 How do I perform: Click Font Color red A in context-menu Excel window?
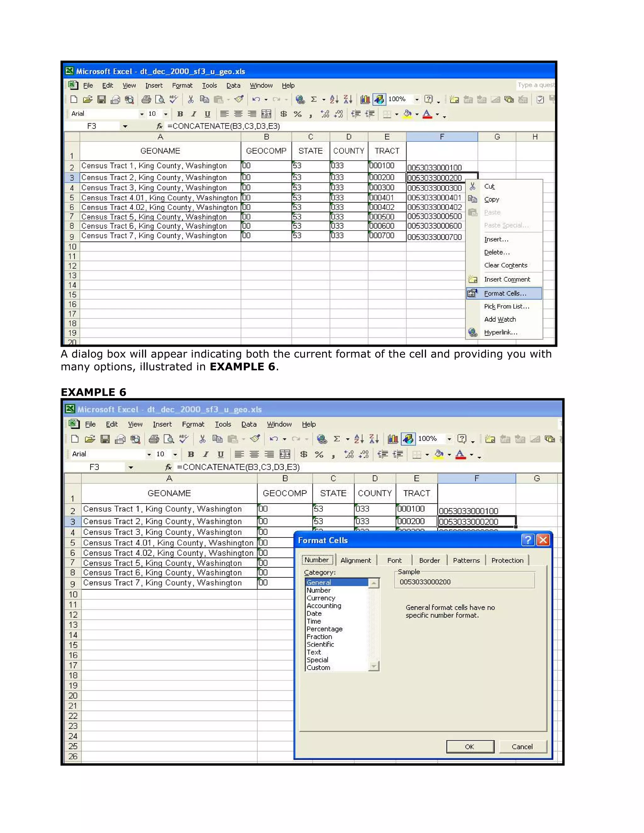(427, 114)
